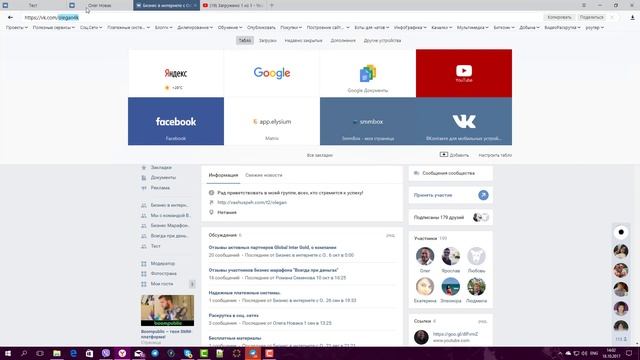Screen dimensions: 640x360
Task: Open the app.elysium speed dial tile
Action: (x=272, y=121)
